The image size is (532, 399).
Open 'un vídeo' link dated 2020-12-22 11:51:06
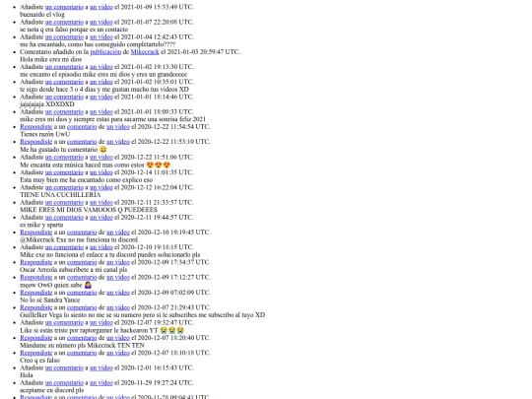[101, 157]
